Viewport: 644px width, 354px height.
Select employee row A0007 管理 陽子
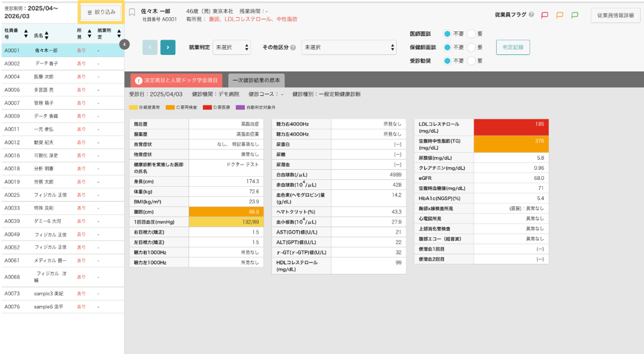(x=63, y=103)
